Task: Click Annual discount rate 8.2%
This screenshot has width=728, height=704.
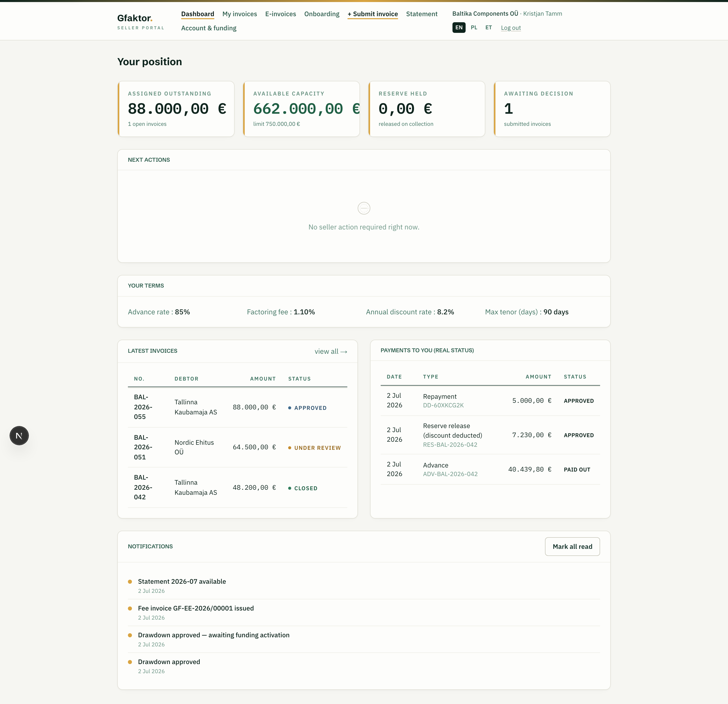Action: [410, 312]
